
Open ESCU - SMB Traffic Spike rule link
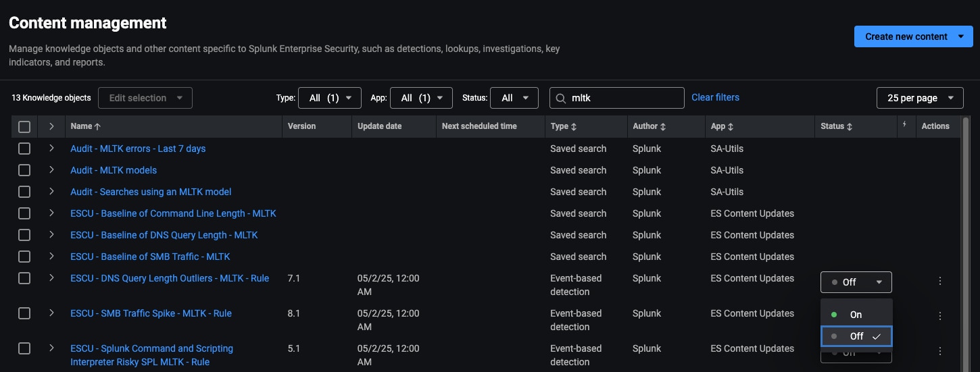(151, 313)
